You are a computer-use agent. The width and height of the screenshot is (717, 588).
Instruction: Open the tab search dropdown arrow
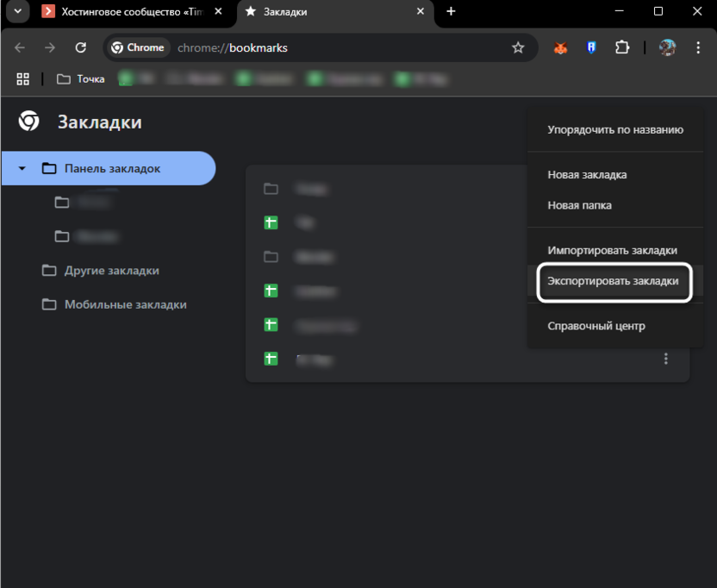(18, 11)
